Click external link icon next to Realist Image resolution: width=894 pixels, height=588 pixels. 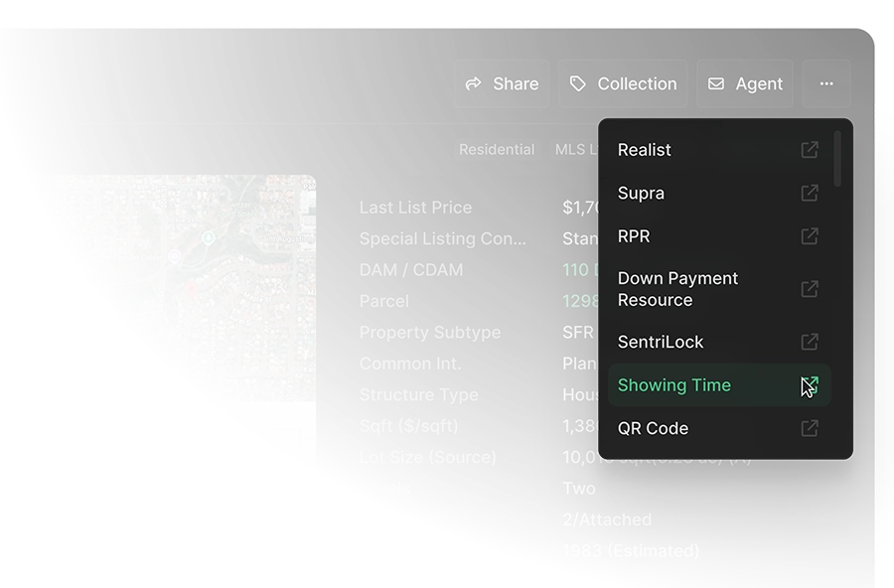coord(810,150)
